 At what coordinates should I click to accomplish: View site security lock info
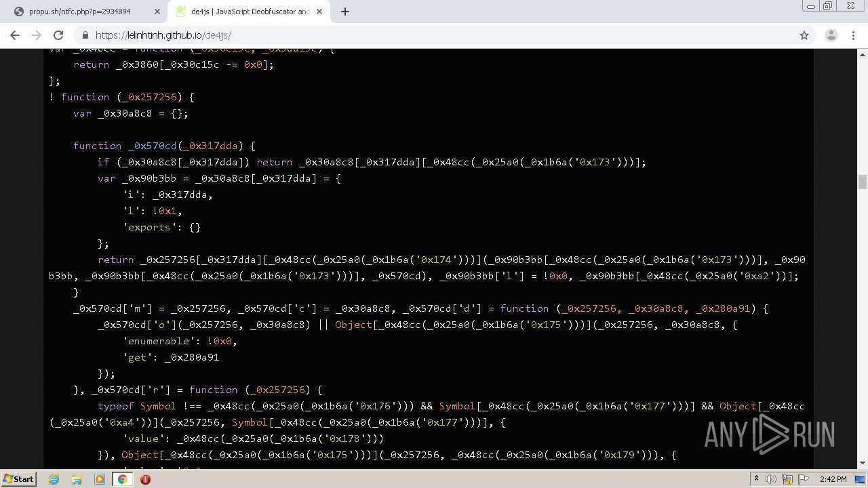click(x=85, y=35)
